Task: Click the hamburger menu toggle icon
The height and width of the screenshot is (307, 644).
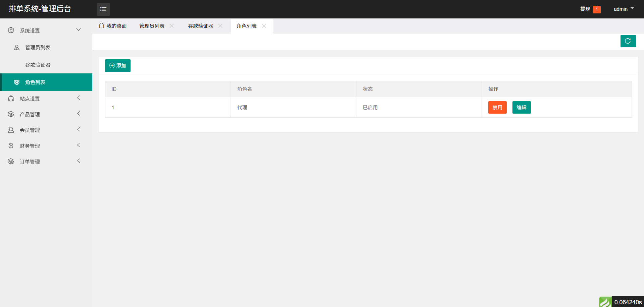Action: tap(103, 9)
